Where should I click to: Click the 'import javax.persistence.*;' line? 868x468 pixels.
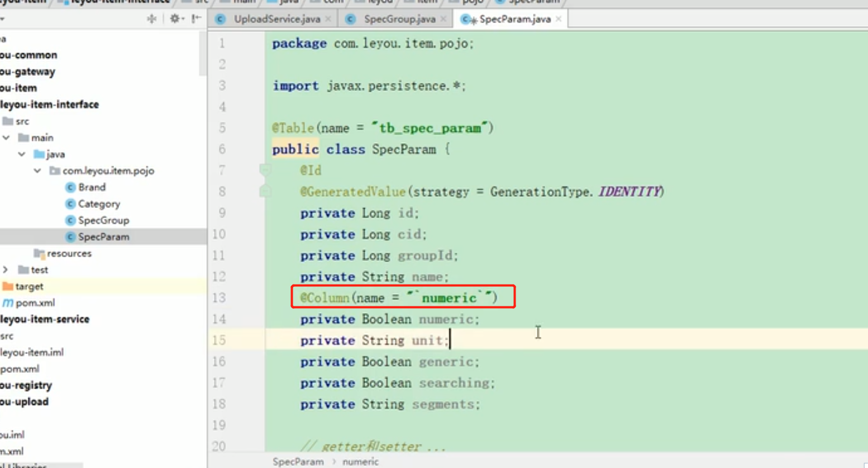coord(369,86)
